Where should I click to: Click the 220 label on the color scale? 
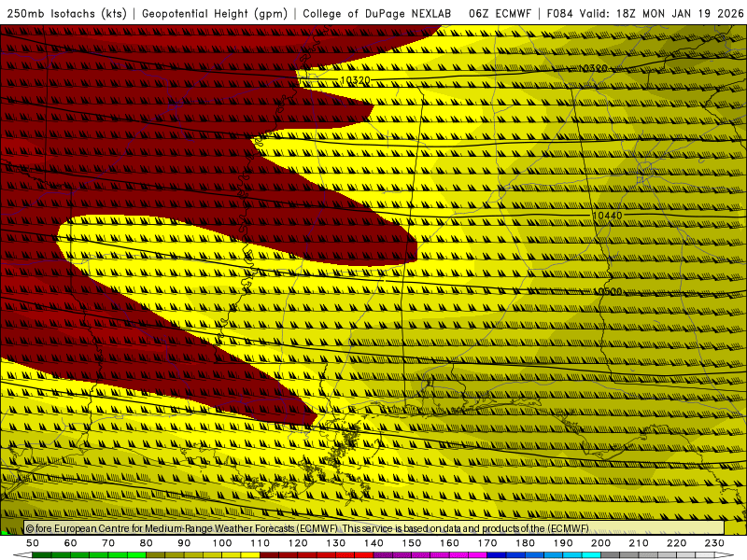[x=676, y=543]
